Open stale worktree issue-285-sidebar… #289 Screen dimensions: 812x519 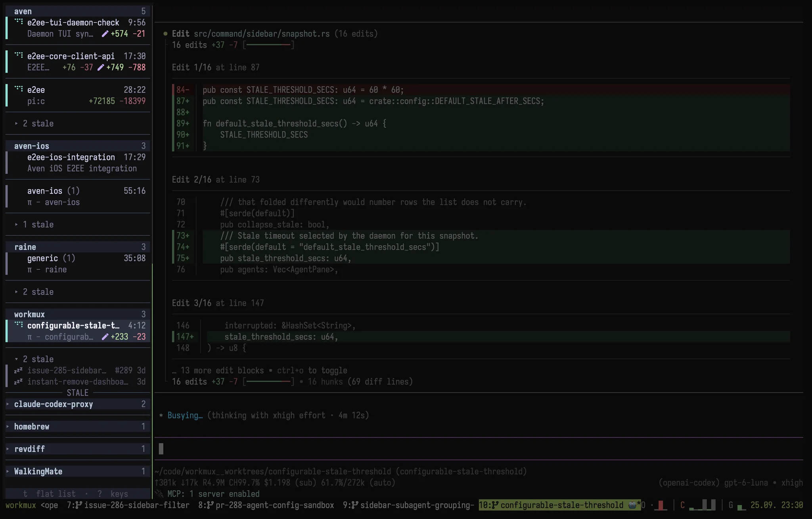tap(78, 370)
